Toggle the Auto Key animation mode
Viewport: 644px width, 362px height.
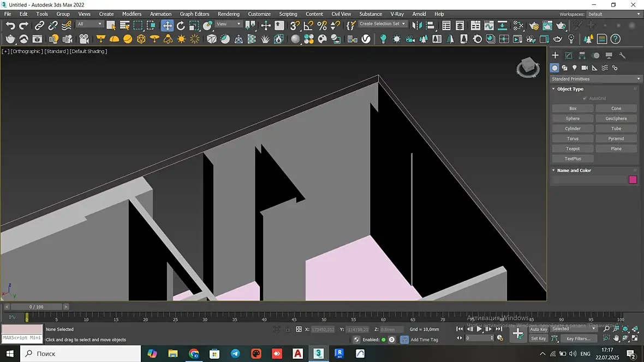tap(538, 329)
